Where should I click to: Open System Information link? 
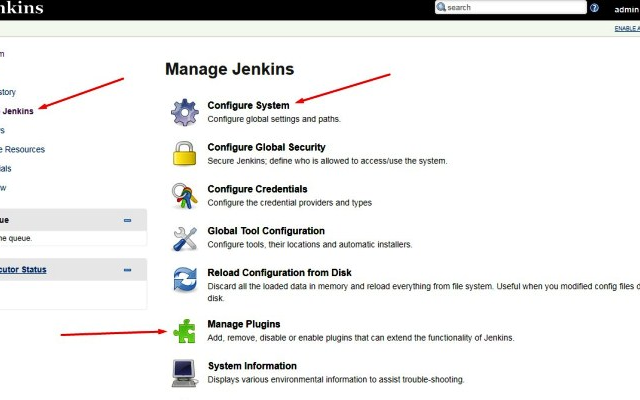pyautogui.click(x=252, y=366)
